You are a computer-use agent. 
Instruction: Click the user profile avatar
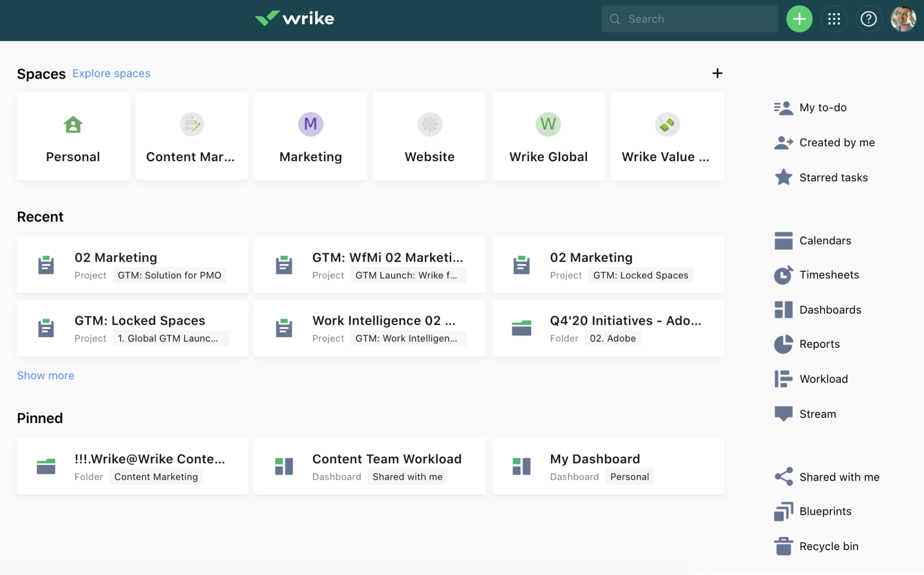[x=903, y=19]
